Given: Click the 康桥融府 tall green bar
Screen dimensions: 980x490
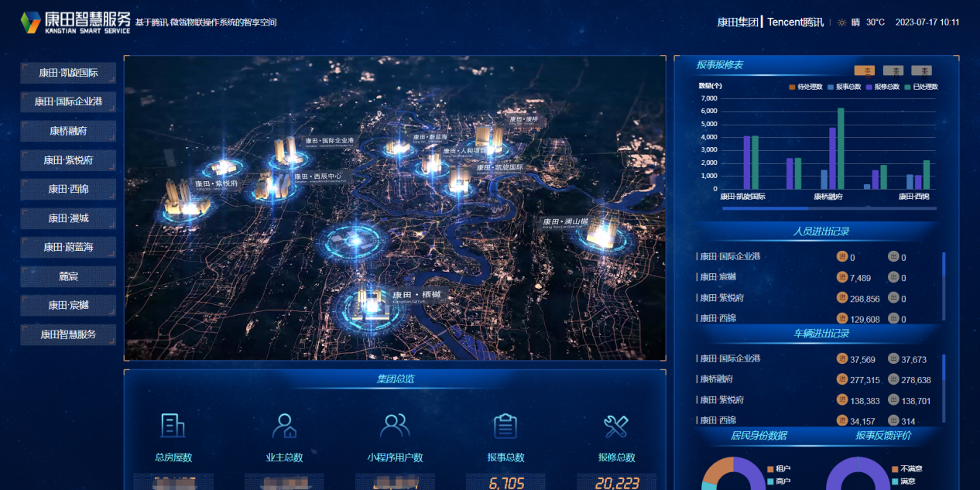Looking at the screenshot, I should (841, 149).
